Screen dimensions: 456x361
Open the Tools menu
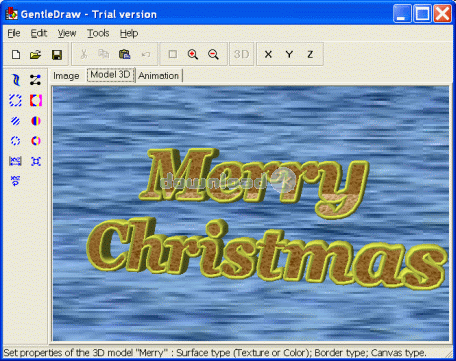(98, 33)
